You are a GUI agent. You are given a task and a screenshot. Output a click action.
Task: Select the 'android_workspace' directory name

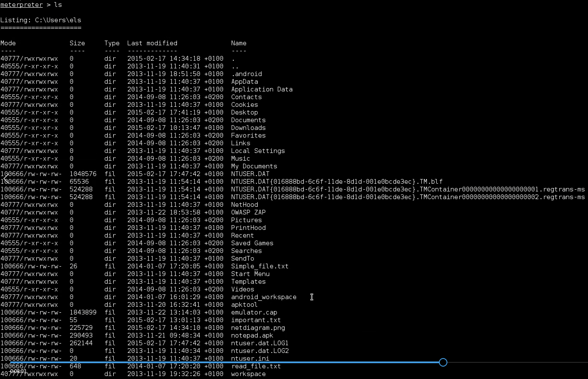click(x=264, y=297)
